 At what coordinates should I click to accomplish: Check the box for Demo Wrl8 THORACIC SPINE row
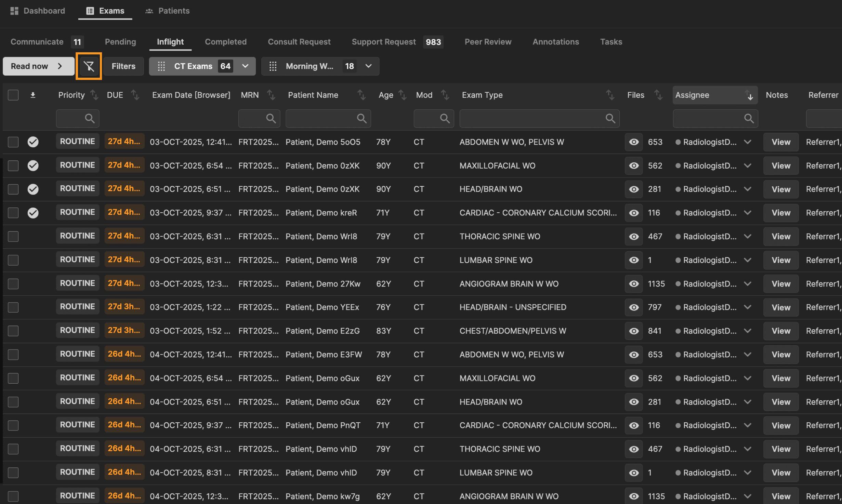coord(13,237)
